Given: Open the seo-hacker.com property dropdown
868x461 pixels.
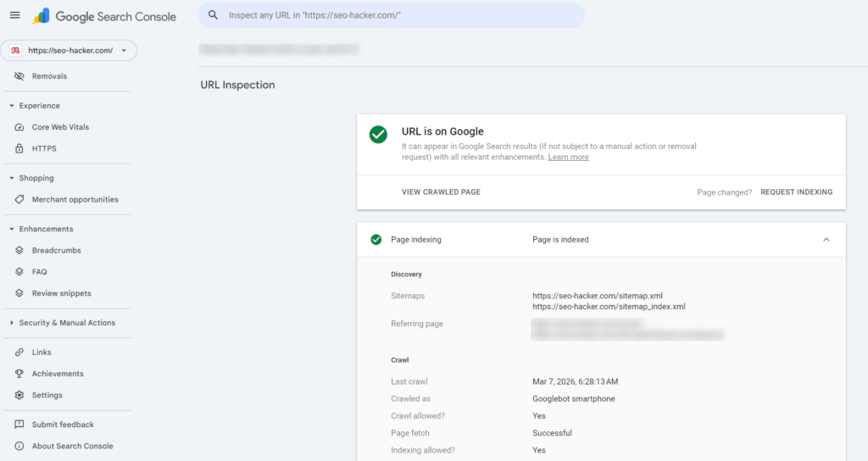Looking at the screenshot, I should [69, 50].
